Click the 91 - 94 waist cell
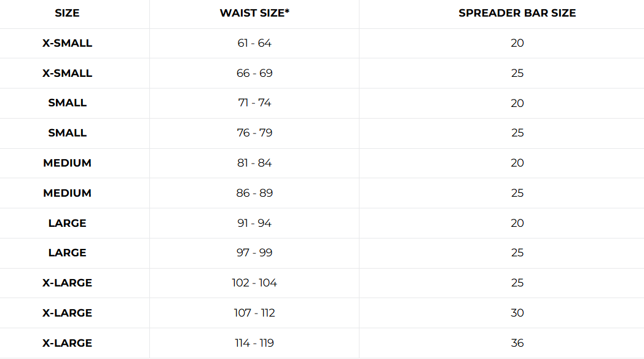Viewport: 644px width, 359px height. click(254, 223)
